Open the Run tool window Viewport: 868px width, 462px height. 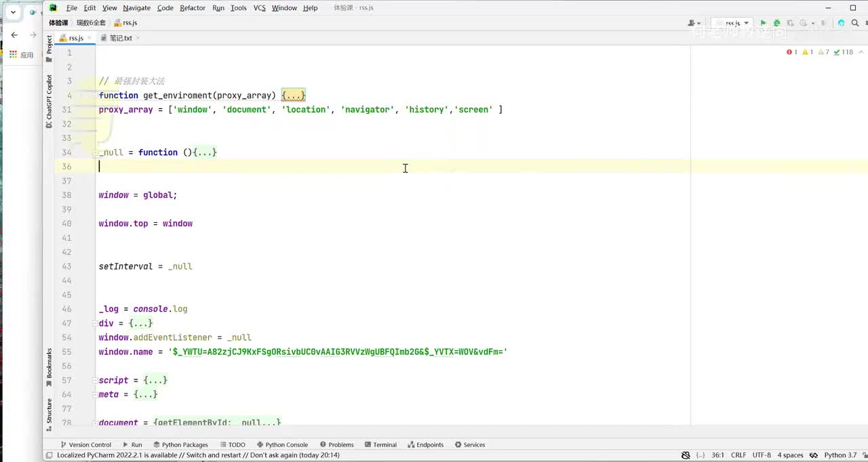[x=132, y=444]
